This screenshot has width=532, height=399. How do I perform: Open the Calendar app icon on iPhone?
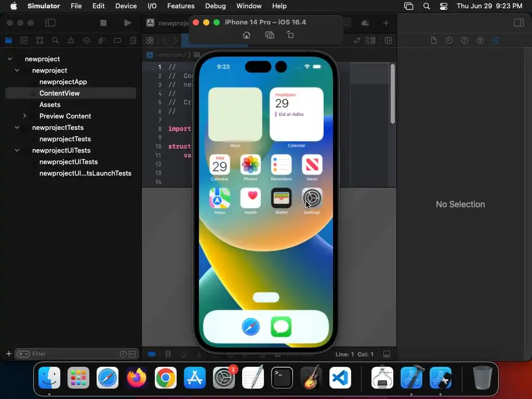pyautogui.click(x=220, y=165)
